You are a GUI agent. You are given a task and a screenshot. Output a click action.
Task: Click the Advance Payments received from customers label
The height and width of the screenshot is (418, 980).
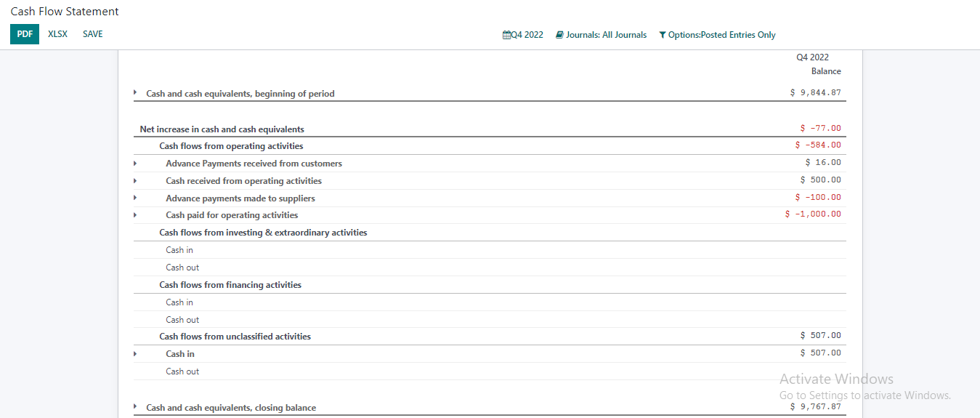pyautogui.click(x=254, y=164)
